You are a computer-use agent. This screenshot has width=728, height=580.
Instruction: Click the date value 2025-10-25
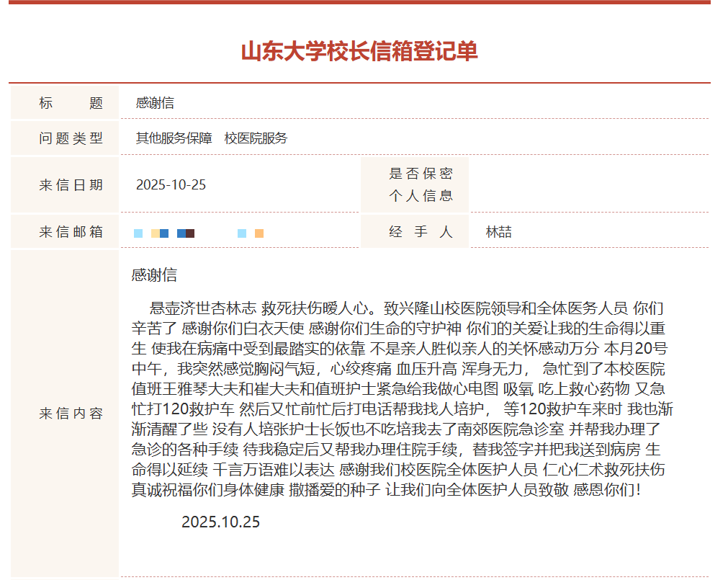(171, 185)
